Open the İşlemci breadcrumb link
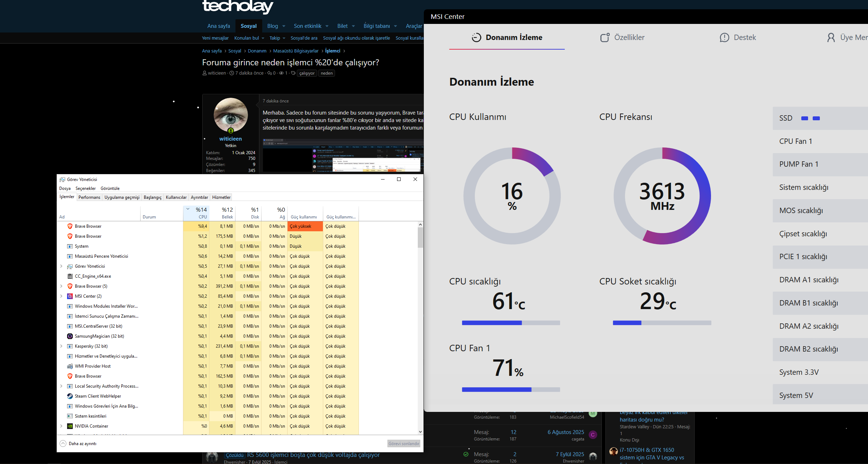868x464 pixels. pos(333,51)
